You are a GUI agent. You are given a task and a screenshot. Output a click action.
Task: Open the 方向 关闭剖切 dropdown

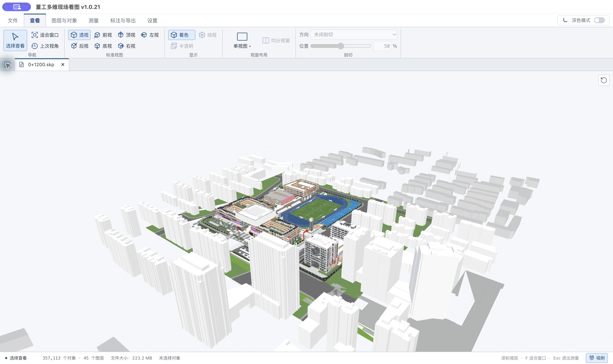pyautogui.click(x=354, y=34)
